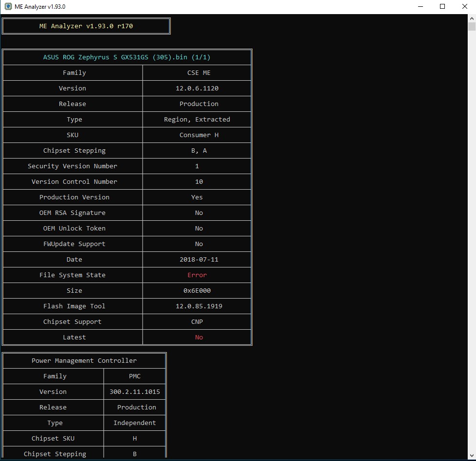The image size is (476, 461).
Task: Maximize the ME Analyzer window
Action: 442,7
